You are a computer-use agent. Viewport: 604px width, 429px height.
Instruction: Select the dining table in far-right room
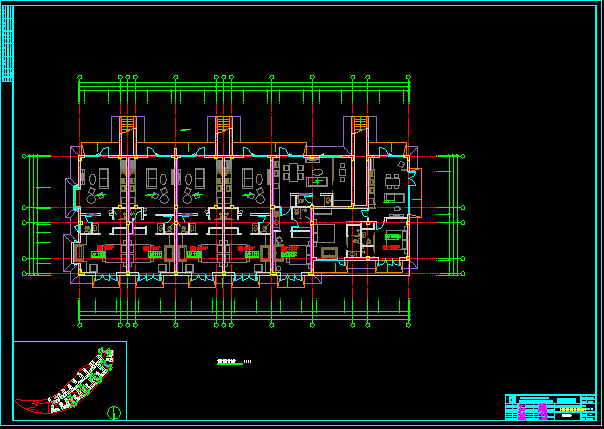pyautogui.click(x=393, y=182)
